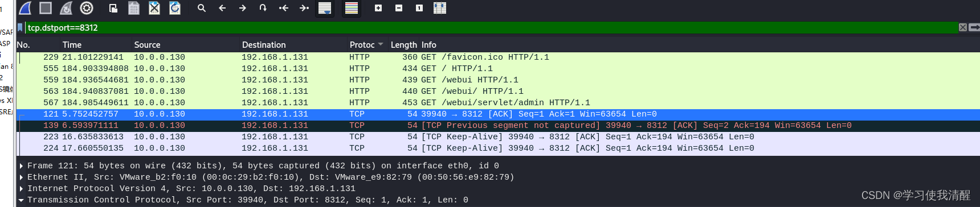
Task: Toggle auto-scroll during live capture
Action: point(325,8)
